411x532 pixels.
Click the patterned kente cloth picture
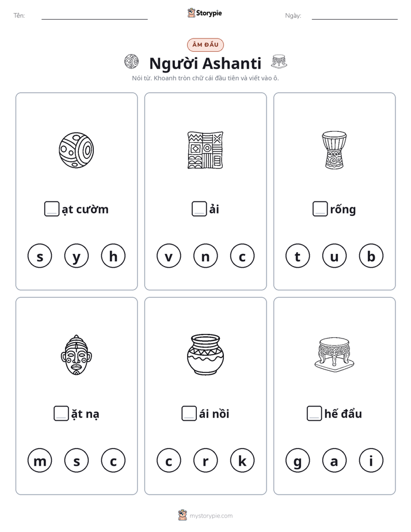tap(205, 150)
